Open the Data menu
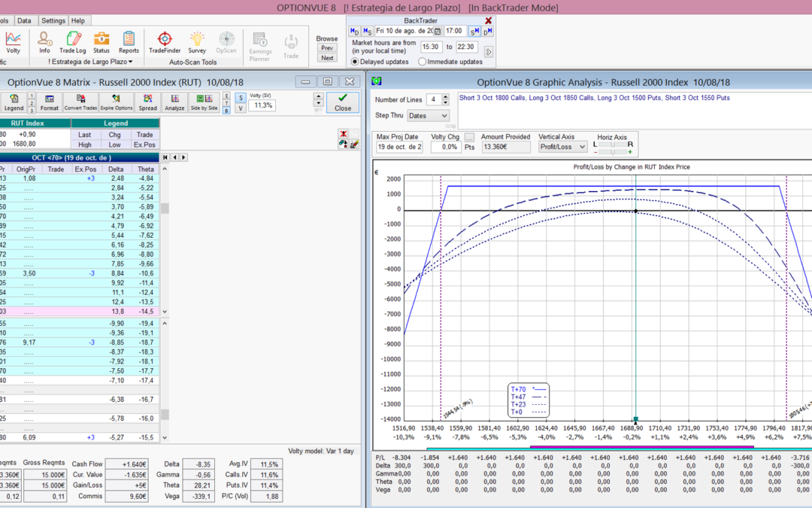812x508 pixels. (x=24, y=21)
